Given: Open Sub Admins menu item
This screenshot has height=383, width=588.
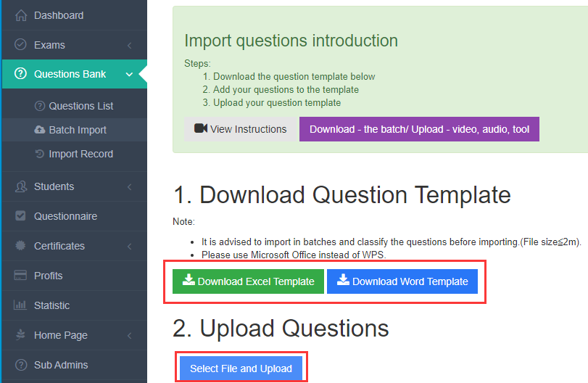Looking at the screenshot, I should point(74,365).
